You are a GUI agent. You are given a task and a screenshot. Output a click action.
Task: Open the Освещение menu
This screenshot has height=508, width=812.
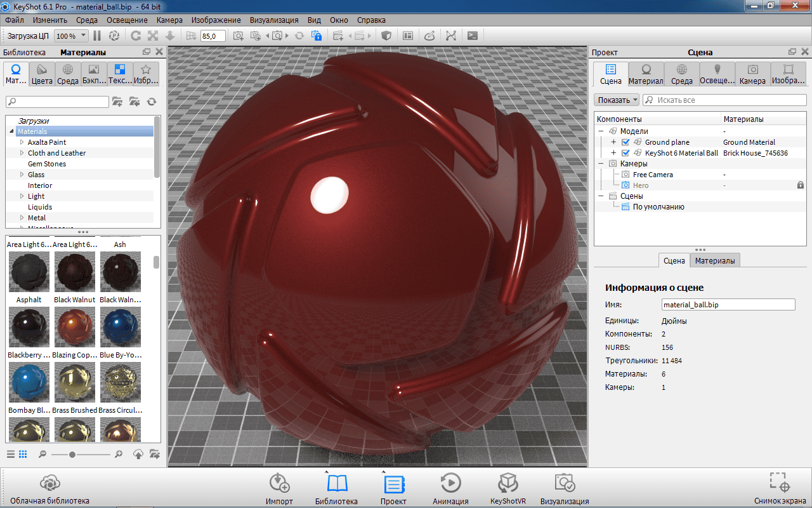(x=127, y=20)
